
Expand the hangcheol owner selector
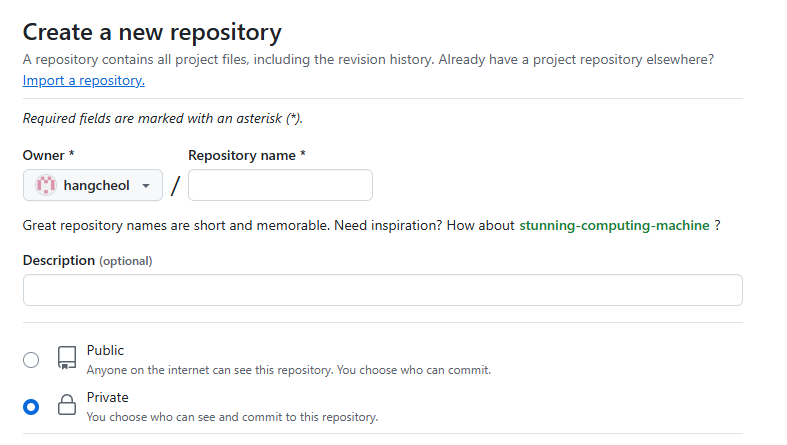[x=93, y=185]
